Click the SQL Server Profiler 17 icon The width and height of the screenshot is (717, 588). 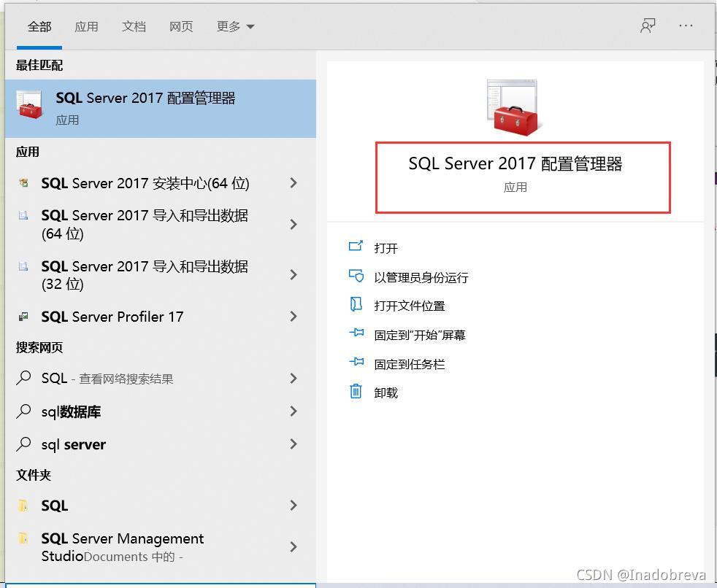23,316
